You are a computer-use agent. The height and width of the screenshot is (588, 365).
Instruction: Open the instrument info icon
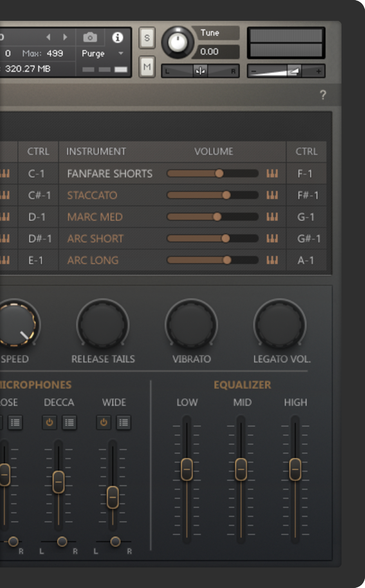117,38
